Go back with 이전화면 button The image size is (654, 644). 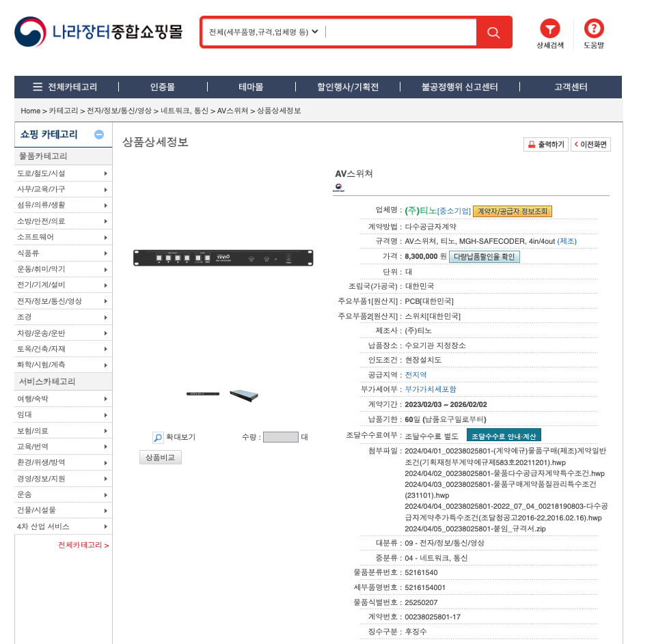tap(590, 144)
